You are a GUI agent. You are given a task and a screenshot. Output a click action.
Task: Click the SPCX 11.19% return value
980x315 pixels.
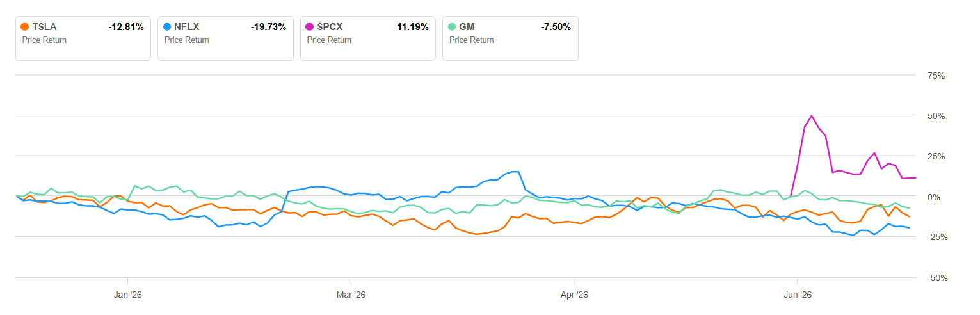[413, 27]
